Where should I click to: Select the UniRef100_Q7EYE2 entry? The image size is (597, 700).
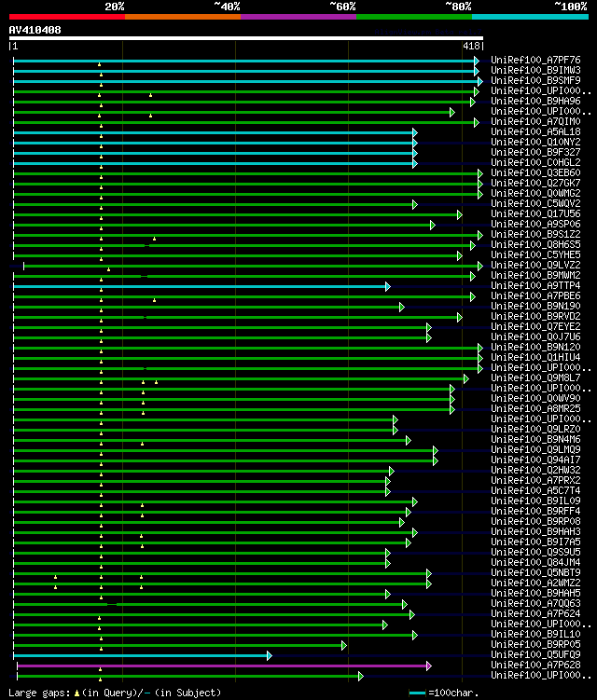coord(535,327)
